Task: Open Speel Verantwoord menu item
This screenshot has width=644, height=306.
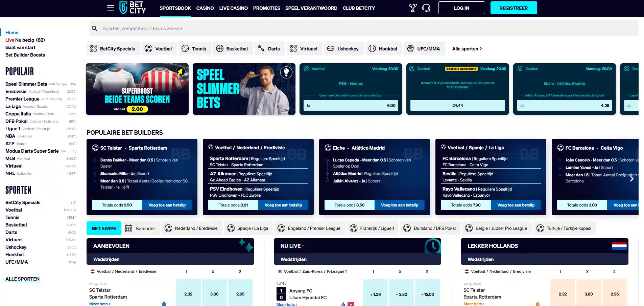Action: click(311, 8)
